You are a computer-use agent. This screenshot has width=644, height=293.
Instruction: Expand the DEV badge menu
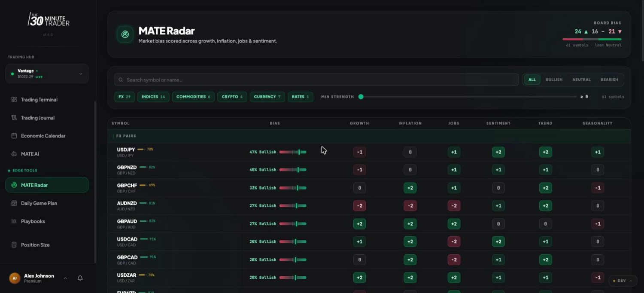(623, 281)
